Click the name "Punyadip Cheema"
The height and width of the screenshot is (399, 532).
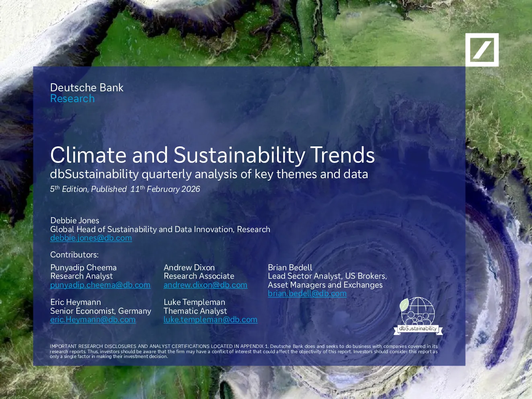83,267
